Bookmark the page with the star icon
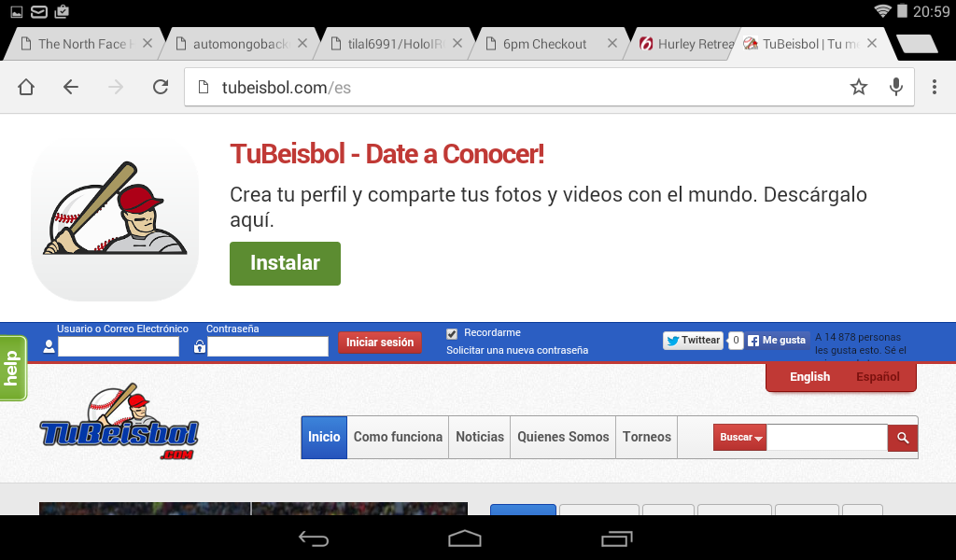This screenshot has width=956, height=560. [x=858, y=87]
